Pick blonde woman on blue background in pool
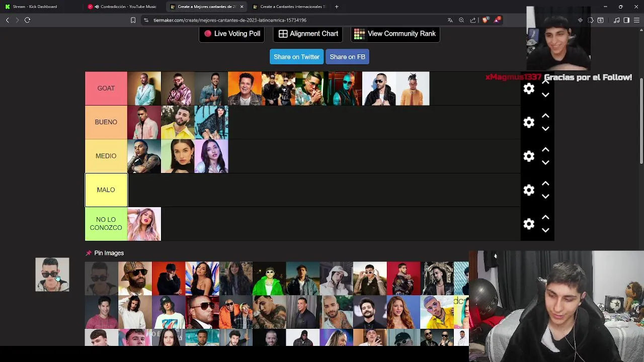Viewport: 644px width, 362px height. pos(404,312)
